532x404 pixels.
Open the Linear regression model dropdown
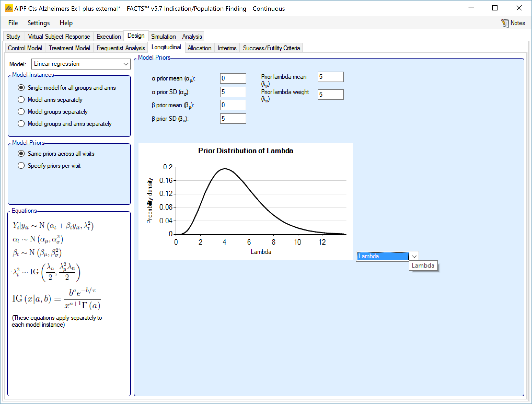point(81,64)
